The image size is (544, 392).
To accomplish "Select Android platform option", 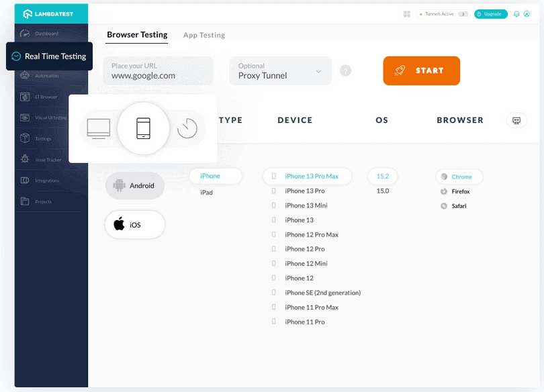I will click(134, 186).
